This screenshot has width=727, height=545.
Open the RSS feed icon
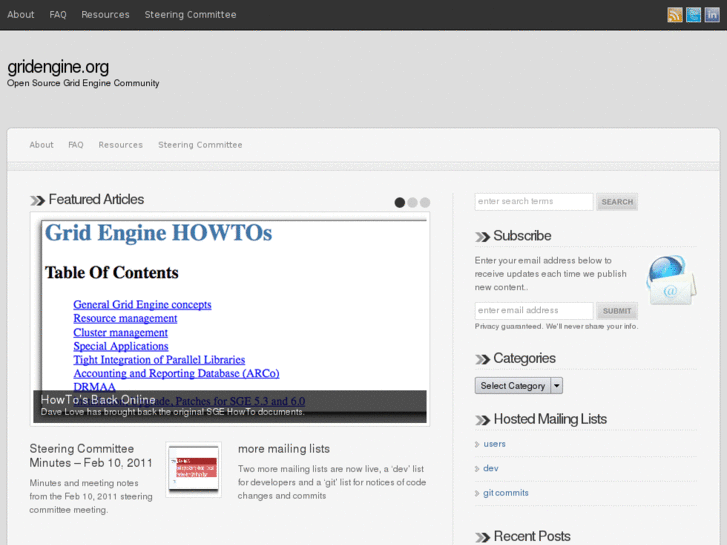(x=675, y=15)
